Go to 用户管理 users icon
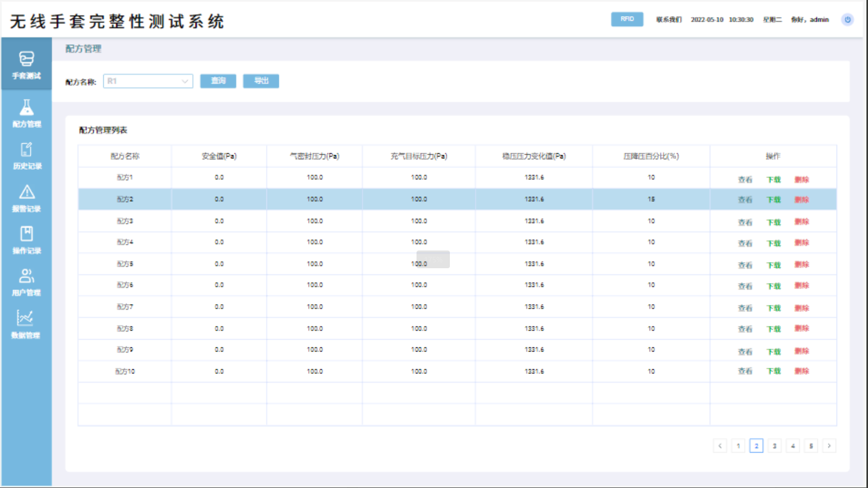The image size is (868, 488). (27, 276)
